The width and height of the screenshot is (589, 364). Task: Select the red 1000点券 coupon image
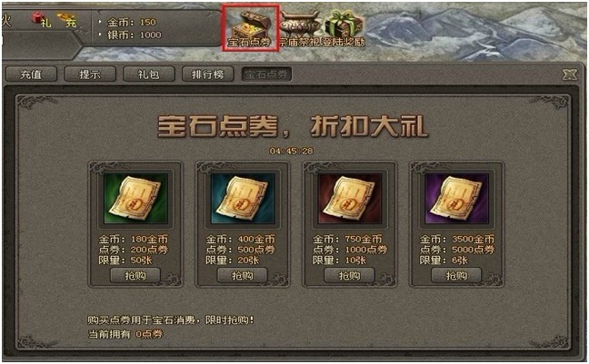pos(350,199)
